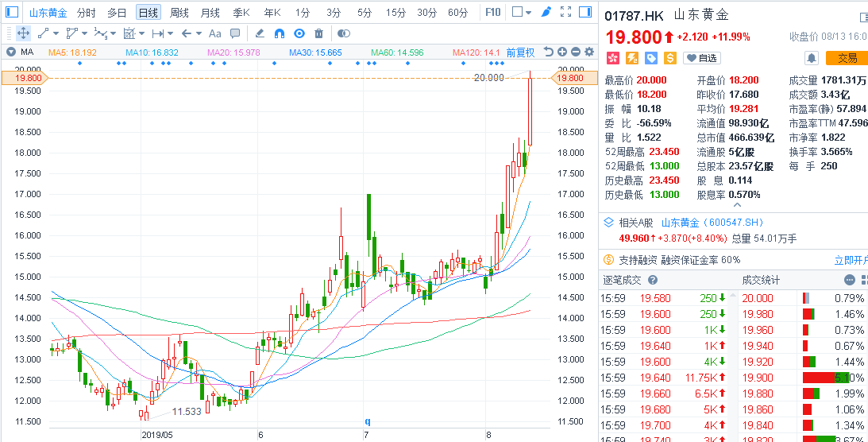Toggle the overlapping circles compare icon
This screenshot has width=868, height=442.
click(x=344, y=33)
